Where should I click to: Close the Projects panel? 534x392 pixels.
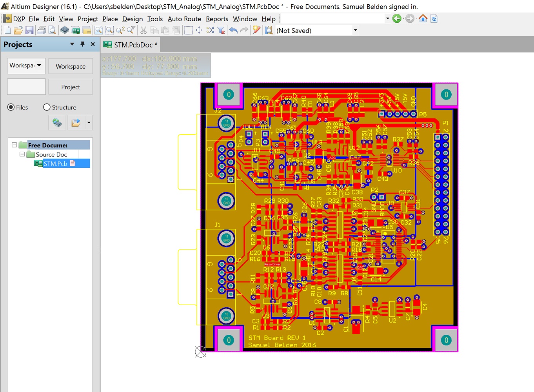pos(93,44)
